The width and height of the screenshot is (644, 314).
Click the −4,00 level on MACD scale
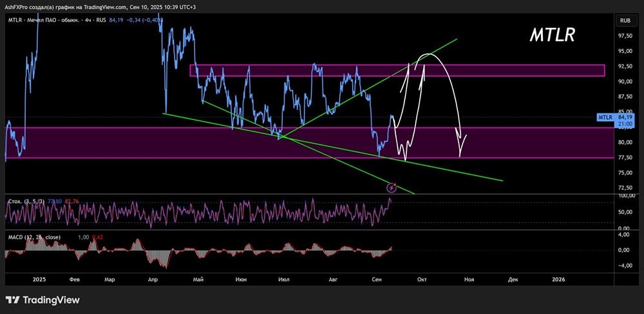pyautogui.click(x=625, y=265)
